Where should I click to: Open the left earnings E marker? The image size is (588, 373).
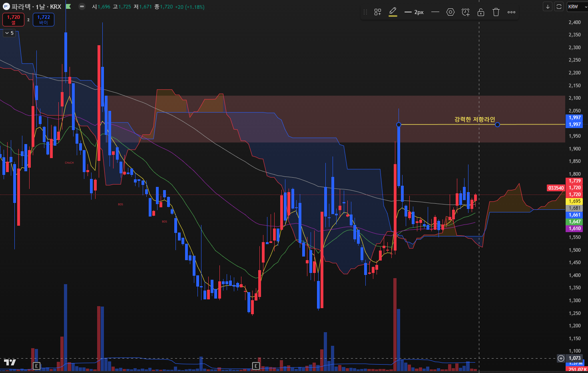pos(36,366)
